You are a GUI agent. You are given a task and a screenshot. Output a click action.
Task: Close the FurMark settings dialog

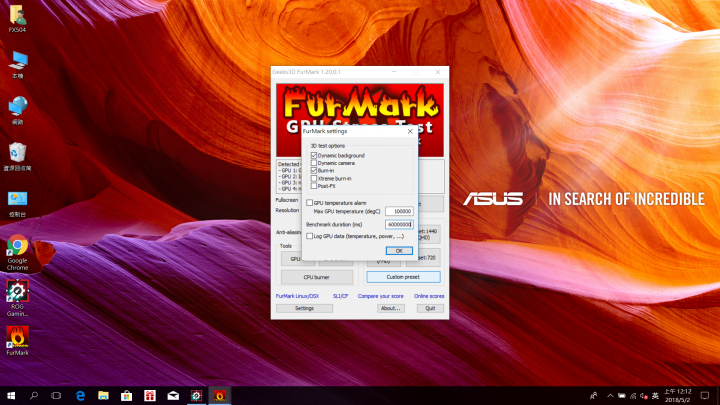(x=410, y=131)
